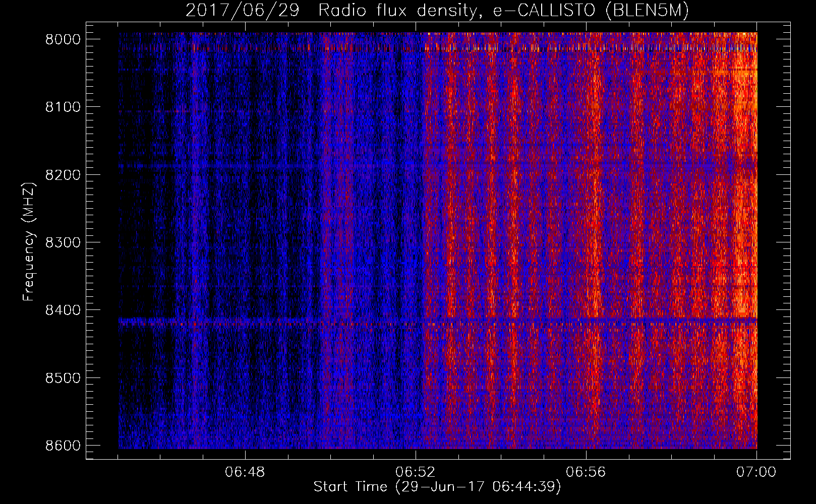Click the 06:52 time axis label

(415, 472)
